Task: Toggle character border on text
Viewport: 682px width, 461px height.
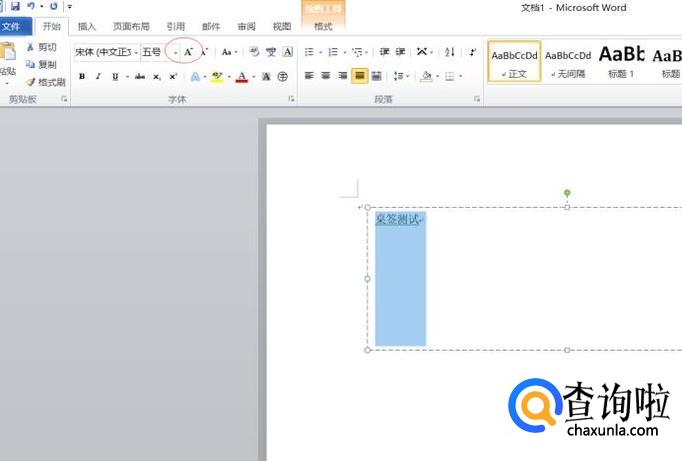Action: pos(288,52)
